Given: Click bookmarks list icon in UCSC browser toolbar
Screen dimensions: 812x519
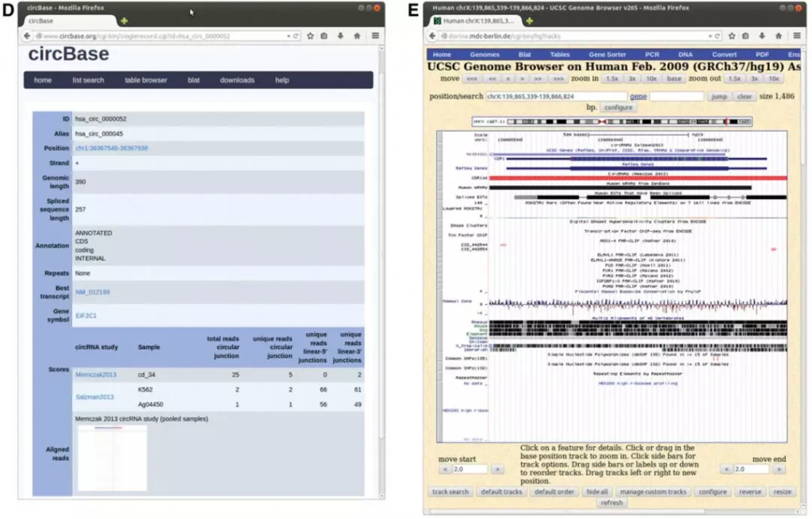Looking at the screenshot, I should 745,36.
